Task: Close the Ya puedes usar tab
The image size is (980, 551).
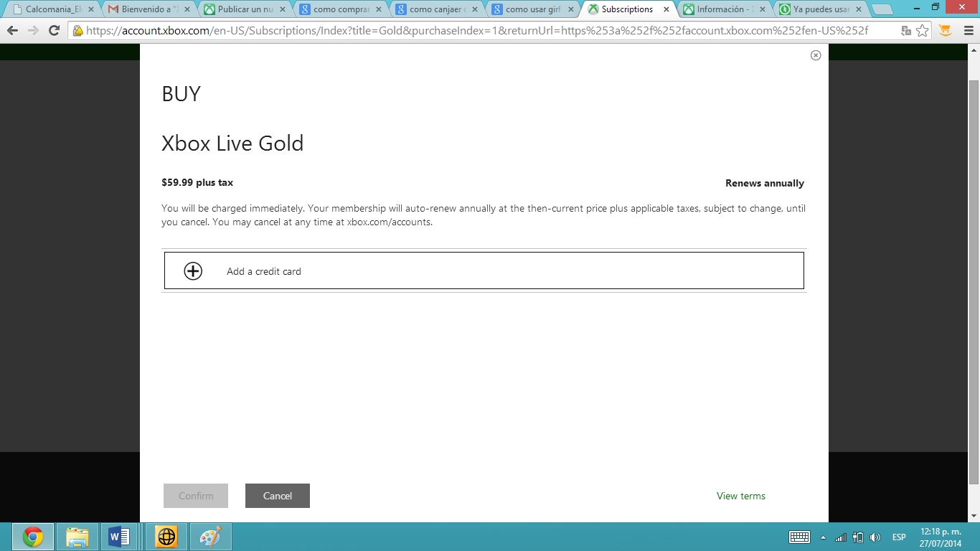Action: (x=859, y=10)
